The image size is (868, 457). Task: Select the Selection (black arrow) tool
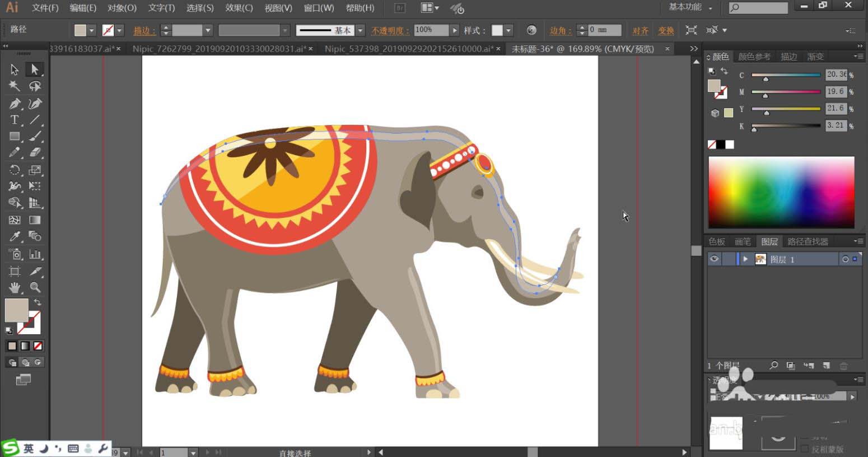click(15, 69)
